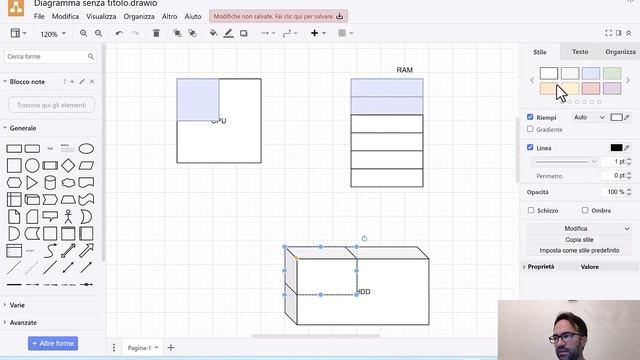Open the 120% zoom dropdown
Image resolution: width=640 pixels, height=360 pixels.
coord(52,34)
